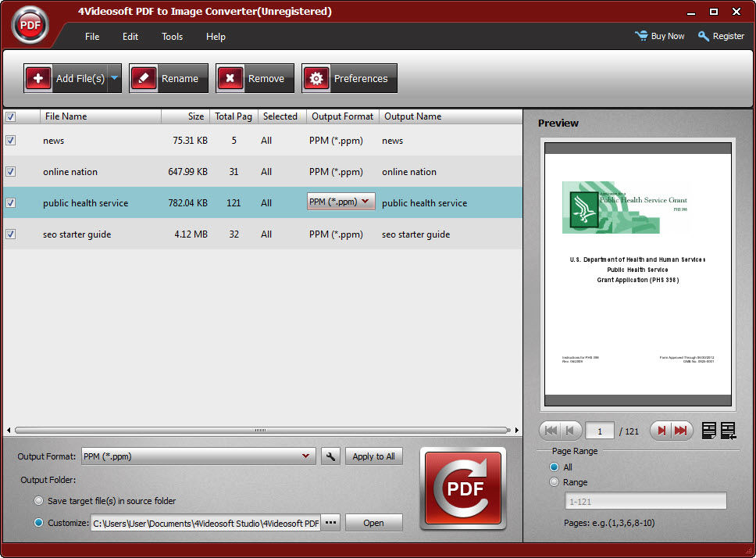This screenshot has height=558, width=756.
Task: Click the Open folder button
Action: coord(373,523)
